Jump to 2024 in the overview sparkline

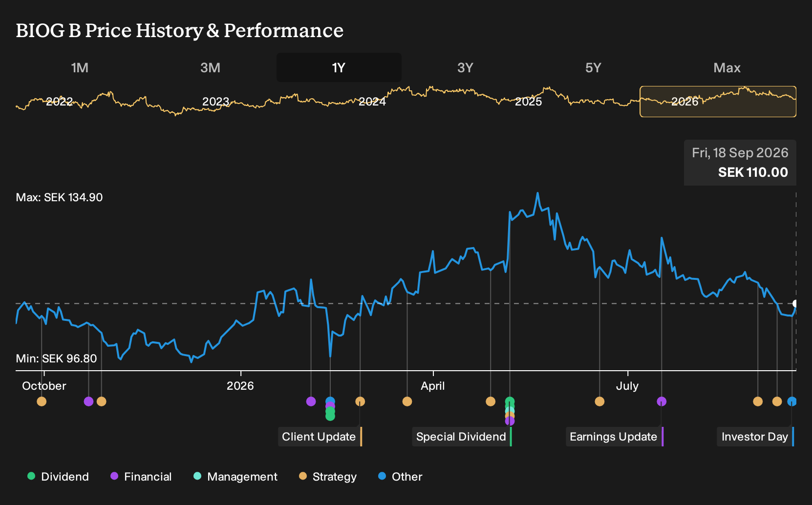click(x=372, y=102)
